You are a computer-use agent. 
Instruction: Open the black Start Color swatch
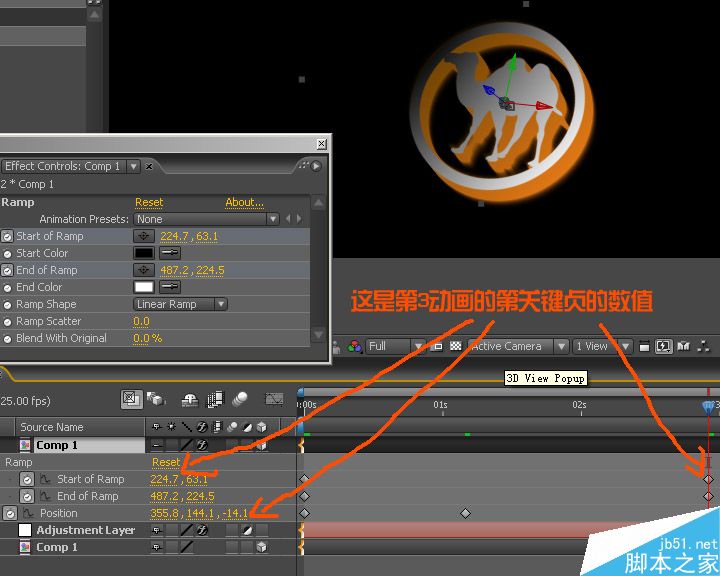(x=144, y=253)
